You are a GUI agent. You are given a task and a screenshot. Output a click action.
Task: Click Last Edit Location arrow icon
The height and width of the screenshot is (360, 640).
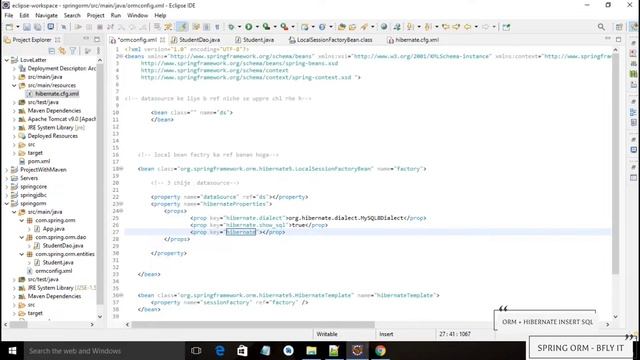(x=446, y=27)
